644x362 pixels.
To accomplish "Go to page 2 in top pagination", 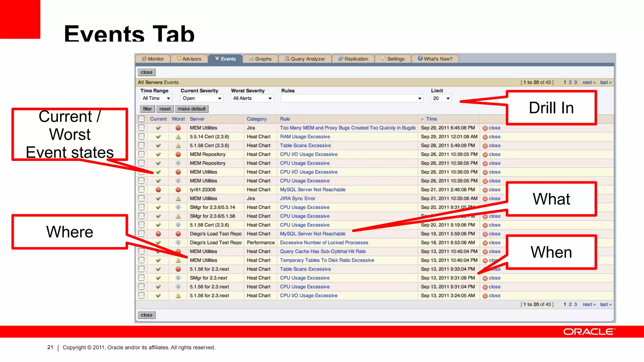I will coord(570,82).
